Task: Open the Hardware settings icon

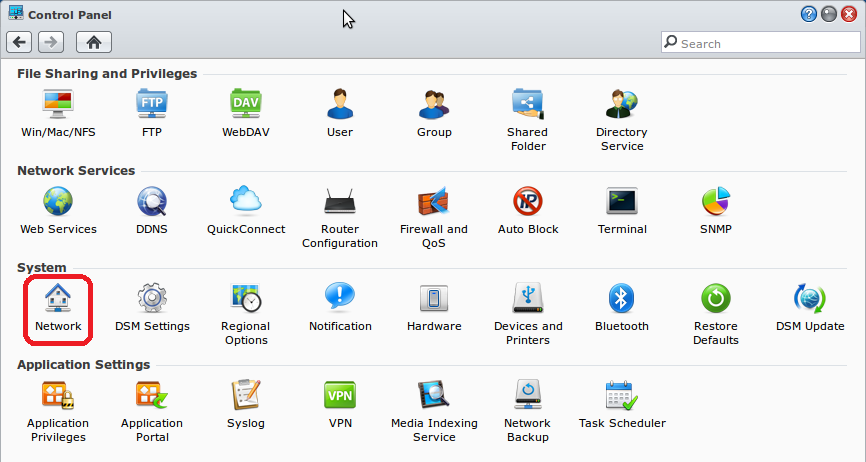Action: pos(434,298)
